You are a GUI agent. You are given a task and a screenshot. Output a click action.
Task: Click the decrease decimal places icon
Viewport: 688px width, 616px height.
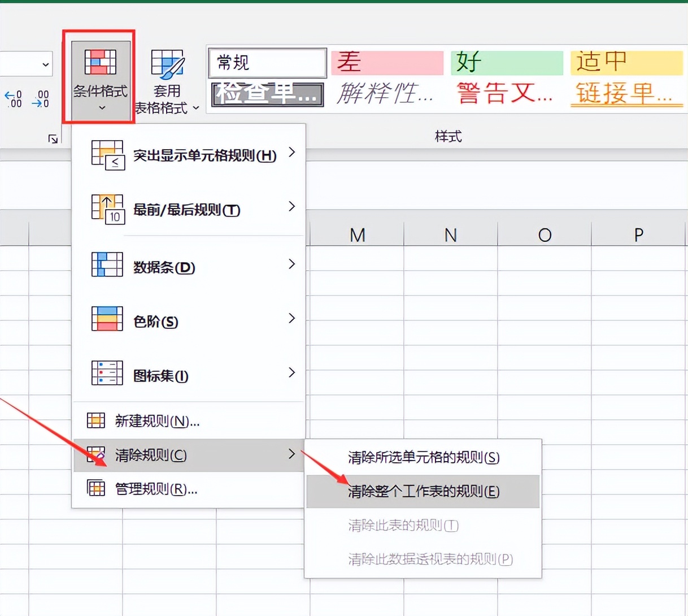pos(40,99)
